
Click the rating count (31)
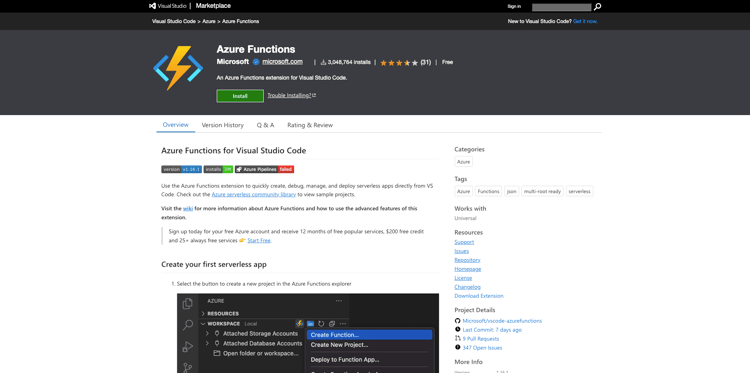(x=426, y=62)
